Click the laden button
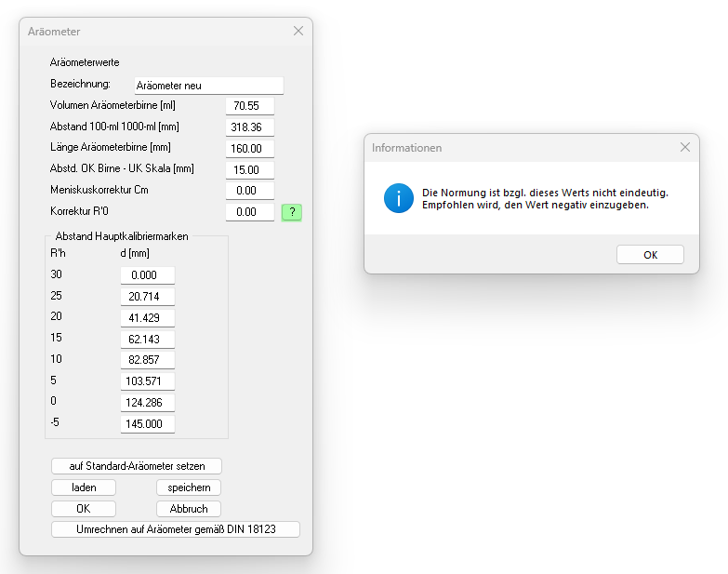 (84, 487)
